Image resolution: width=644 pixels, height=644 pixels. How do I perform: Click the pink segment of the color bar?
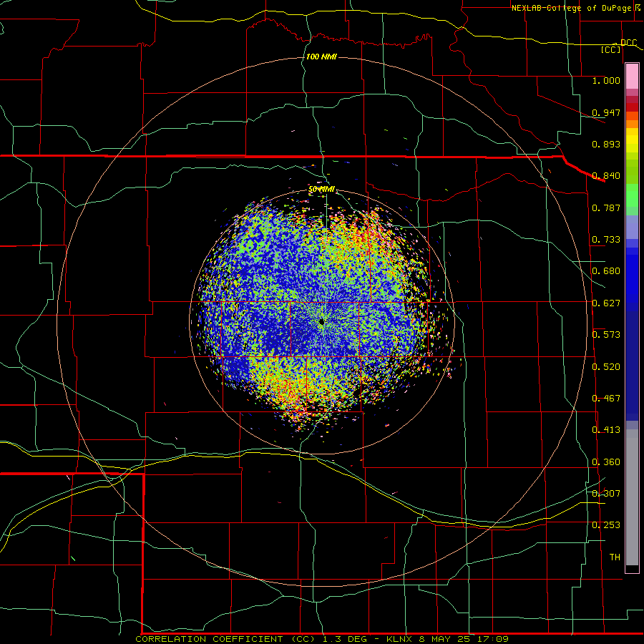pos(632,77)
